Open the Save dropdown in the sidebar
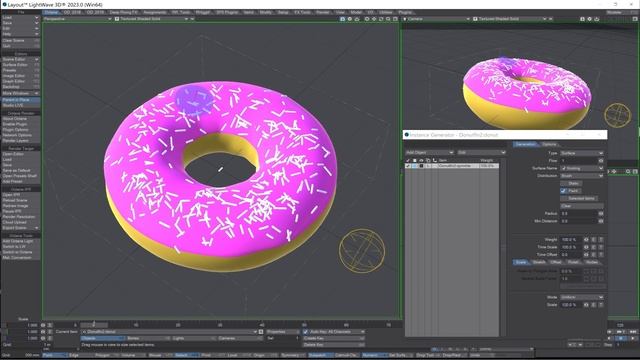This screenshot has height=360, width=640. (x=20, y=23)
